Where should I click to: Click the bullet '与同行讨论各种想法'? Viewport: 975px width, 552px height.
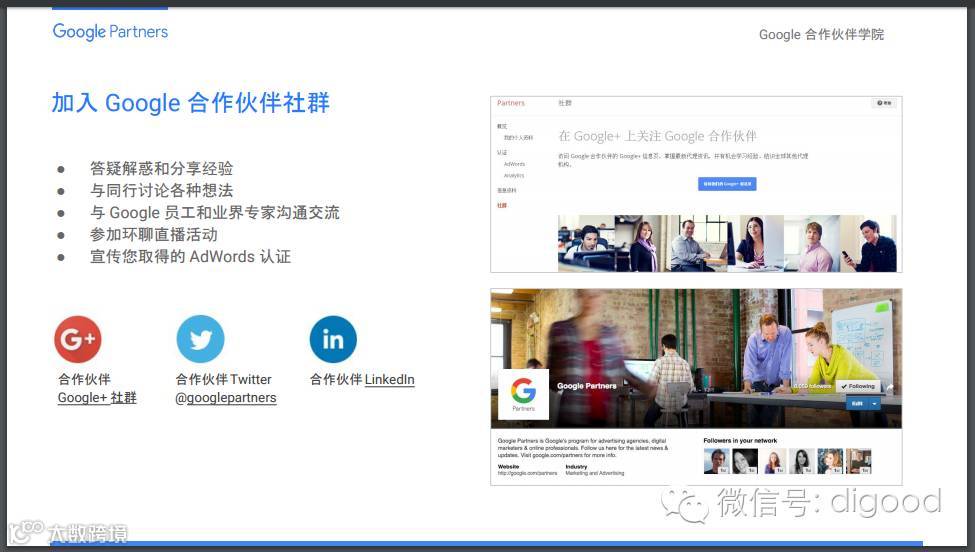(x=161, y=190)
